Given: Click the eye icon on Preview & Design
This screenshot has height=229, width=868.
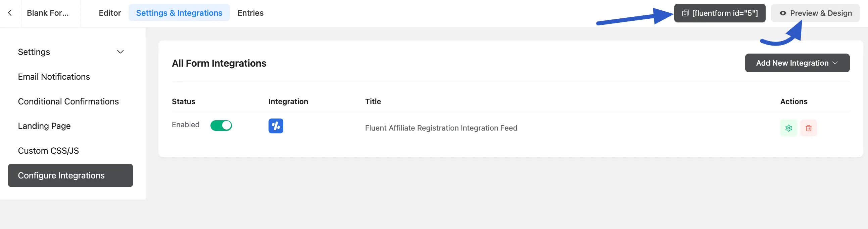Looking at the screenshot, I should (x=783, y=13).
